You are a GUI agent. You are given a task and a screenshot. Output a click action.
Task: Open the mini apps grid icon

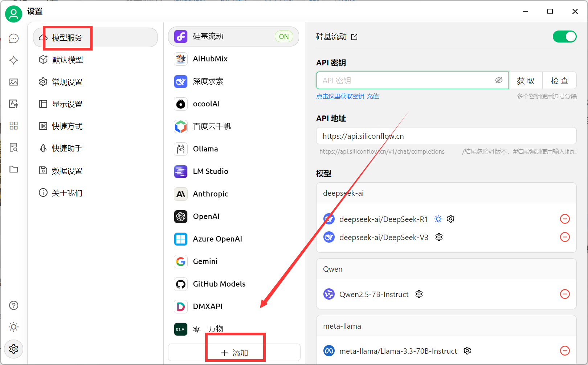pyautogui.click(x=14, y=126)
